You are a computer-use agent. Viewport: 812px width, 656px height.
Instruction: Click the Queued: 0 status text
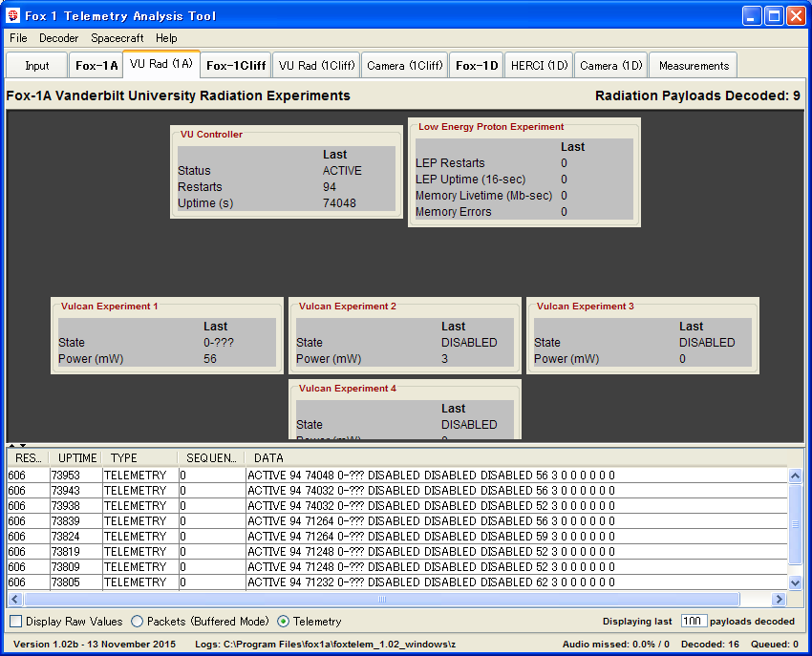pyautogui.click(x=775, y=645)
